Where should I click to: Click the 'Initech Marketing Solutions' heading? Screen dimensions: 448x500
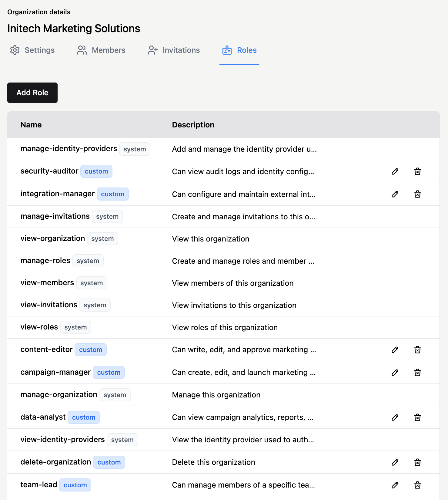(74, 28)
